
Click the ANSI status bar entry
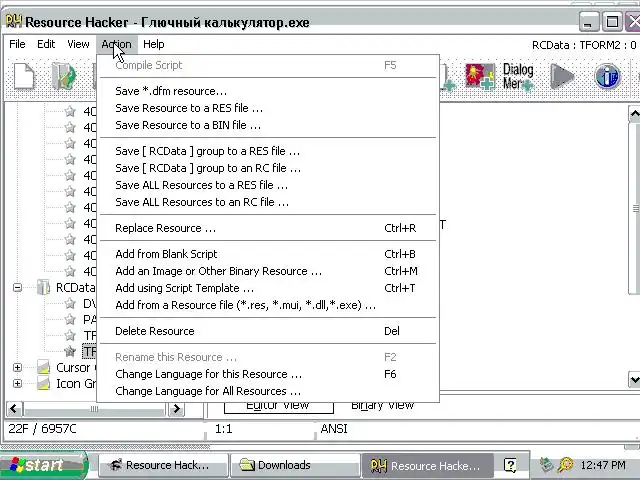pos(334,429)
